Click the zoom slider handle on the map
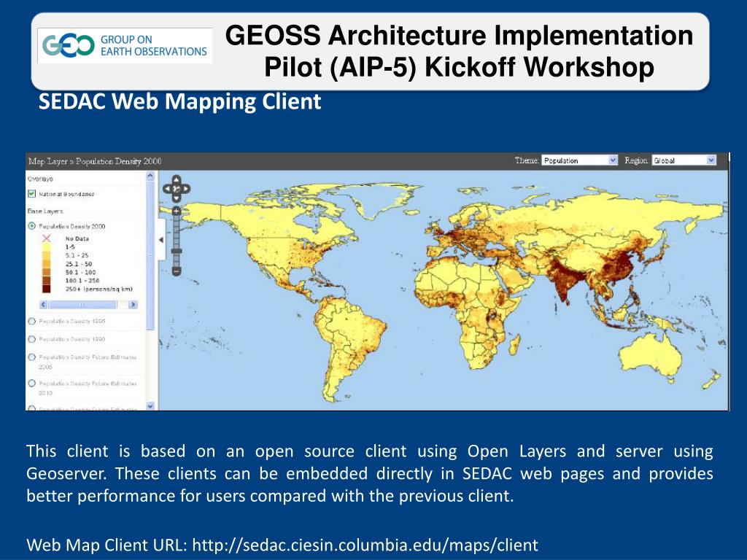The width and height of the screenshot is (747, 560). [177, 251]
